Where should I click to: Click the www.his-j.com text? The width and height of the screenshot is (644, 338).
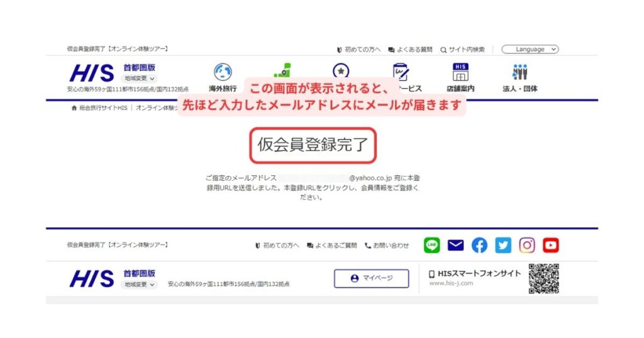point(451,283)
